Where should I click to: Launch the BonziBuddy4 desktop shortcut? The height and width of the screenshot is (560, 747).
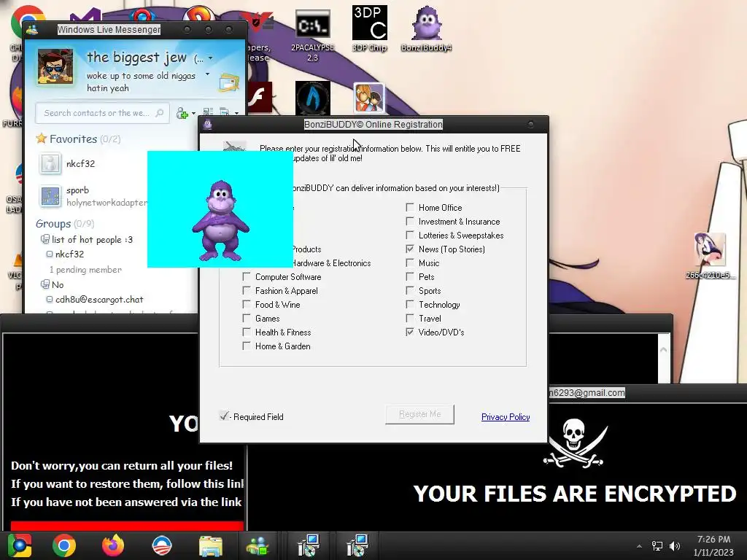click(x=426, y=28)
